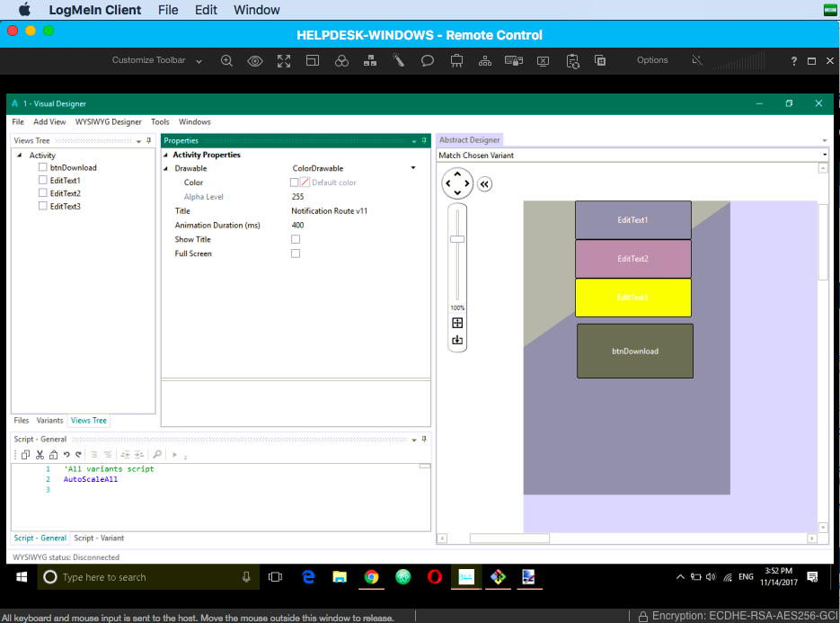Screen dimensions: 840x623
Task: Click Options in LogMeIn toolbar
Action: (652, 60)
